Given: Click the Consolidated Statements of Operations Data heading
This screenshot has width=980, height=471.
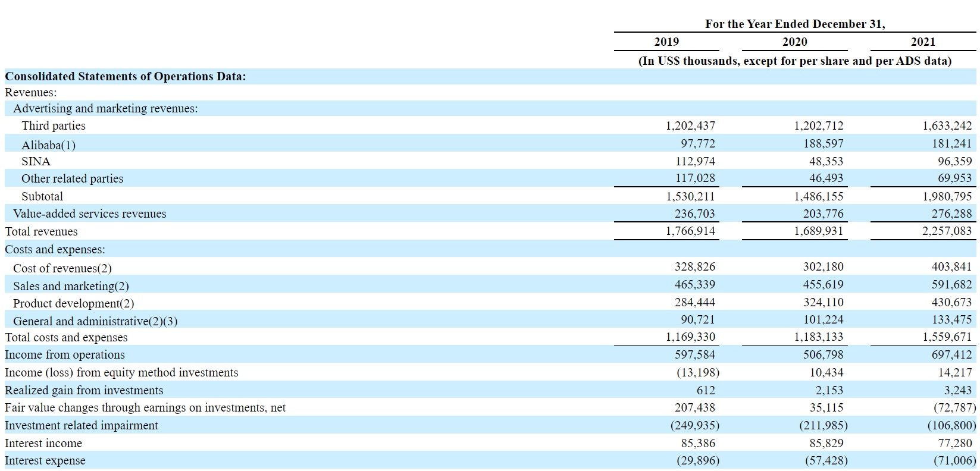Looking at the screenshot, I should point(126,76).
